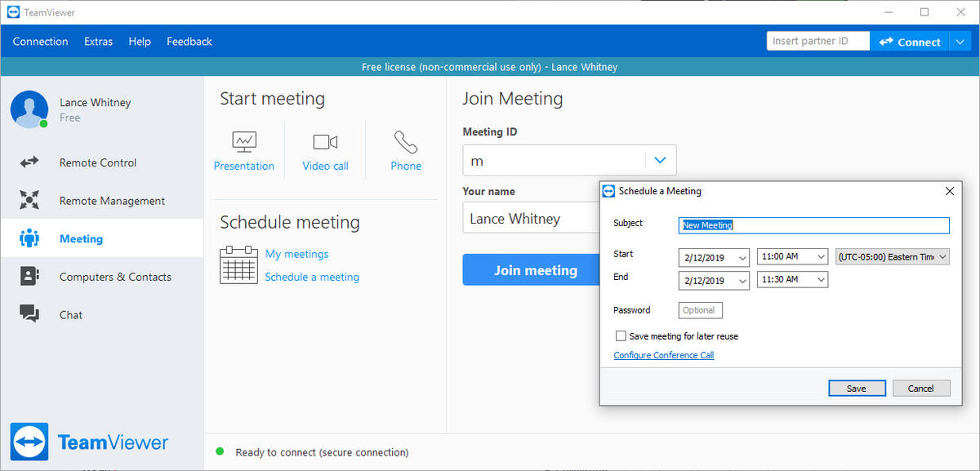Open the Schedule a meeting link

tap(312, 277)
